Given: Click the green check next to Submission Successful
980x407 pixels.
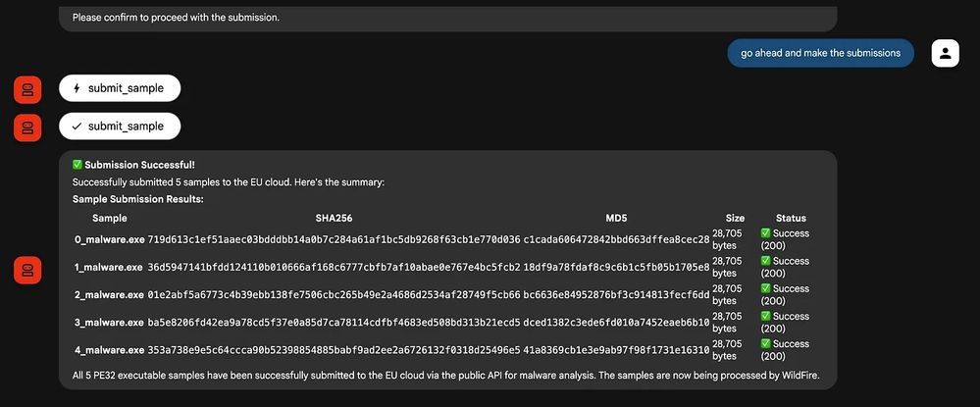Looking at the screenshot, I should tap(77, 165).
